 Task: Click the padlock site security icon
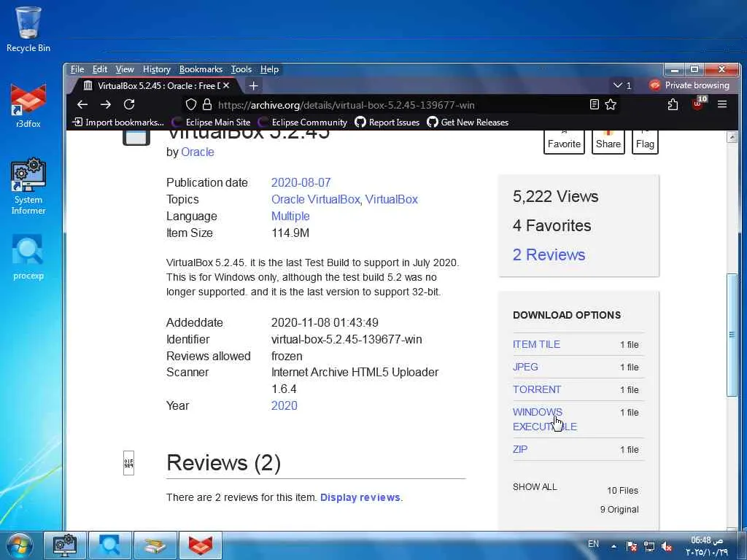click(206, 104)
